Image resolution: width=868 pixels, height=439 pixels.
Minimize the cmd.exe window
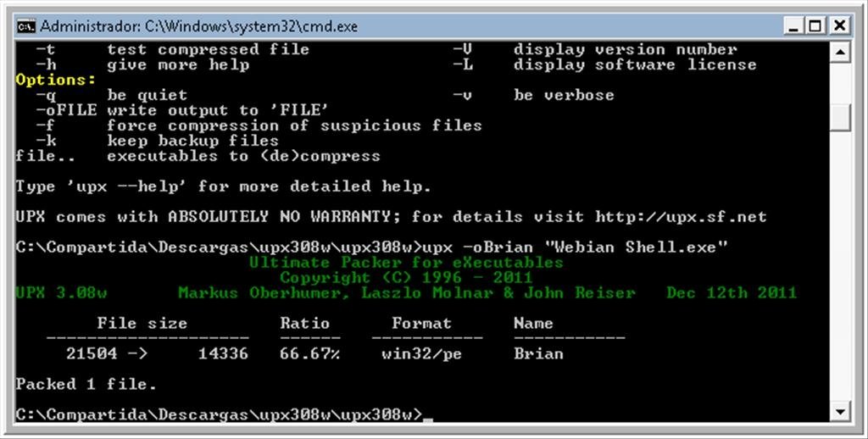point(795,25)
